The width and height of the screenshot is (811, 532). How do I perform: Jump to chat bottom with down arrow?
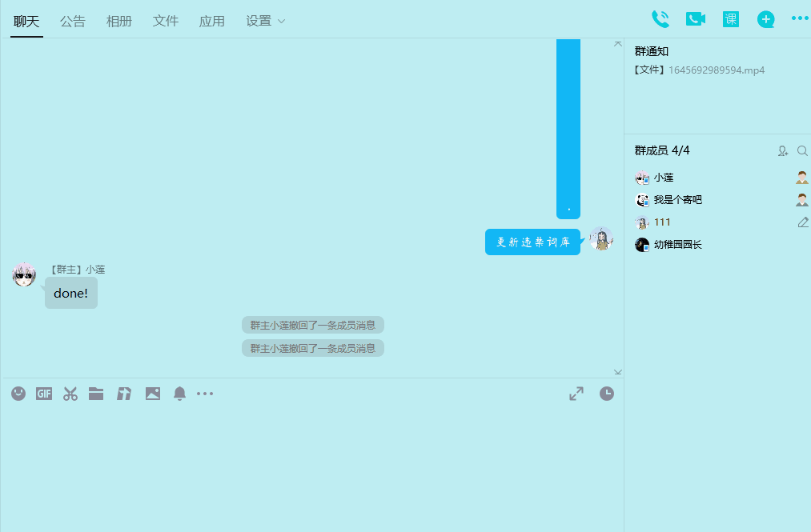click(617, 372)
